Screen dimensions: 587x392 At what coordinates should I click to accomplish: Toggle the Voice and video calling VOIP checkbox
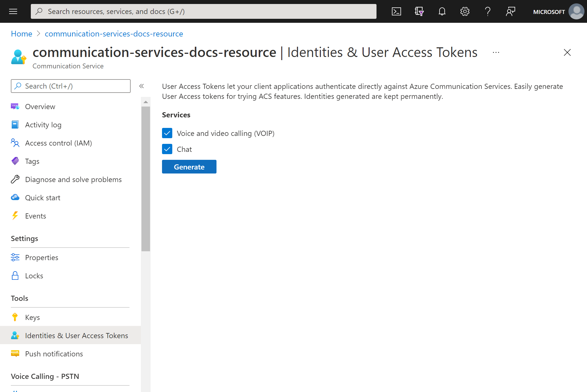coord(167,133)
